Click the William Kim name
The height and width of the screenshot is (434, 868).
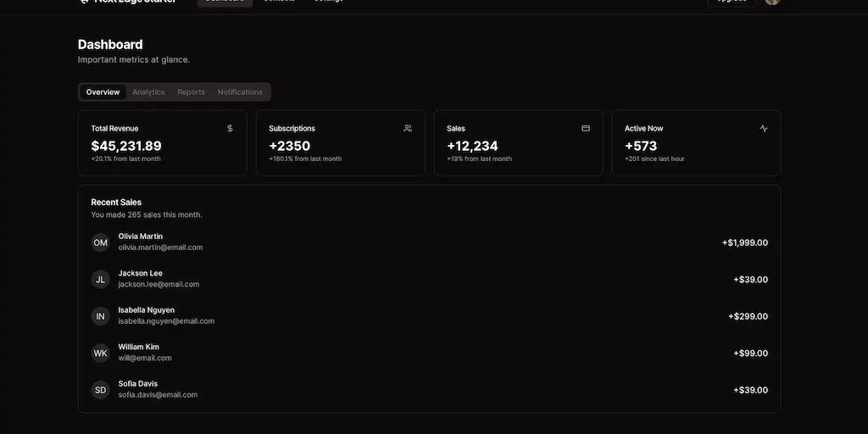pyautogui.click(x=139, y=347)
